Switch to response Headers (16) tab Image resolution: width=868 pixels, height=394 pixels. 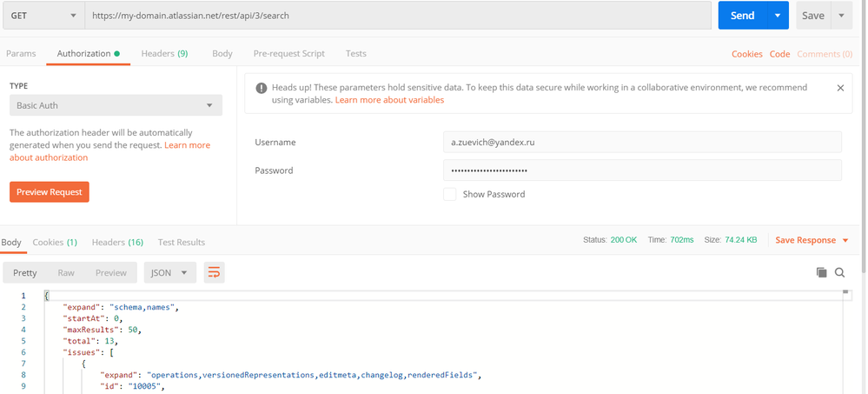[x=117, y=242]
